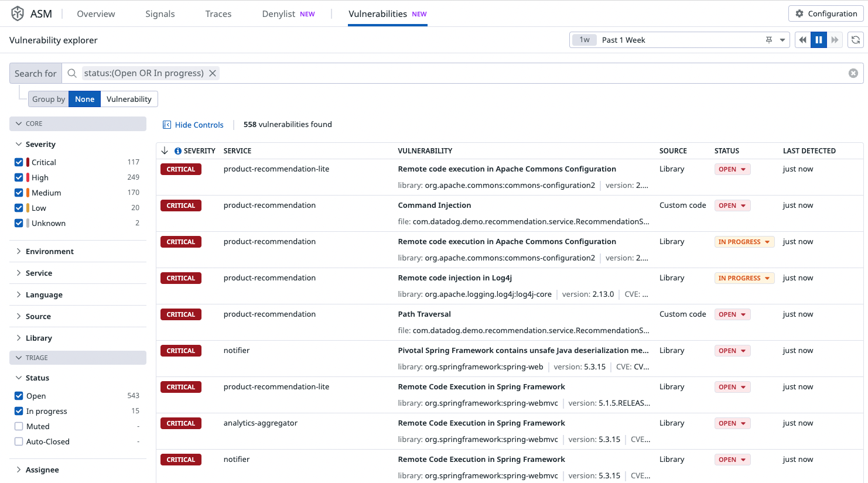Sort by severity using the down arrow

[165, 150]
